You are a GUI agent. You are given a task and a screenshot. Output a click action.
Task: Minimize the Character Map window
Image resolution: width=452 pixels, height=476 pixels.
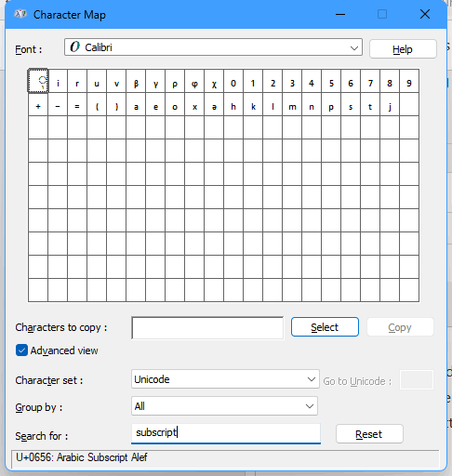pos(340,14)
